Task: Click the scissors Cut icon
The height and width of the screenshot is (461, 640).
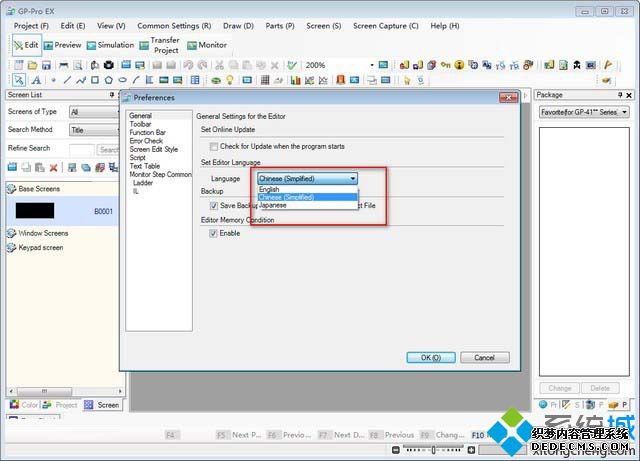Action: (220, 65)
